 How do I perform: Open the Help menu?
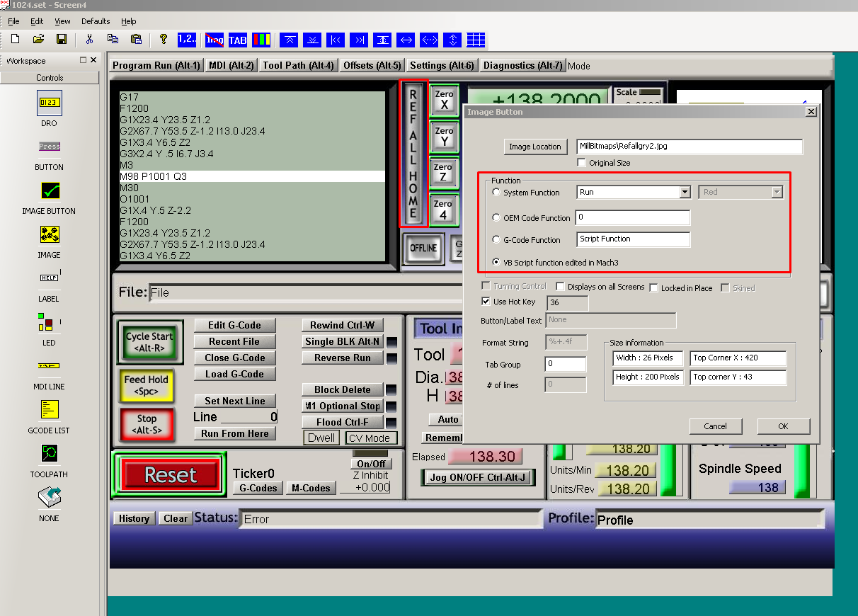point(129,21)
